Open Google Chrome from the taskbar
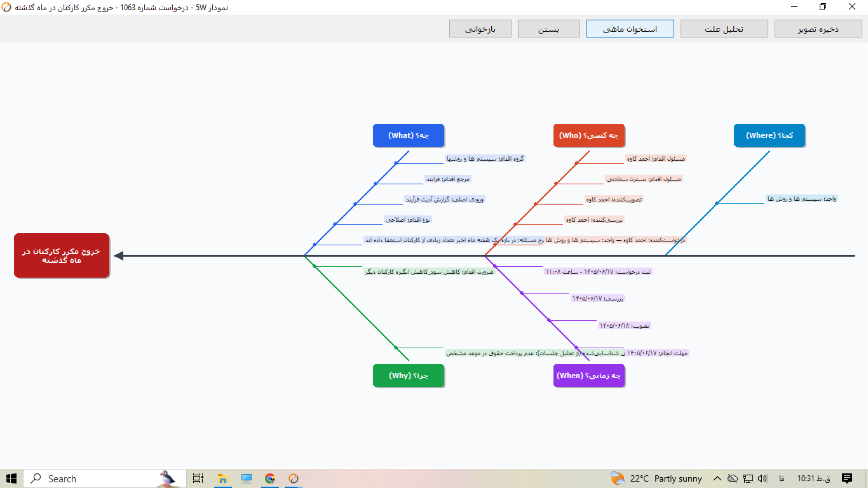This screenshot has height=488, width=868. click(270, 478)
